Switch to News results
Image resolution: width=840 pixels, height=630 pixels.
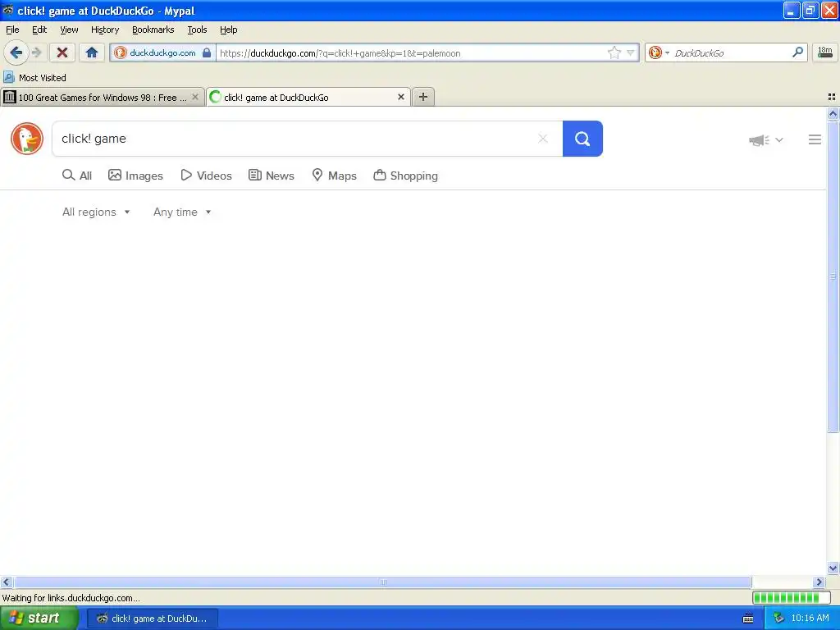(x=271, y=176)
